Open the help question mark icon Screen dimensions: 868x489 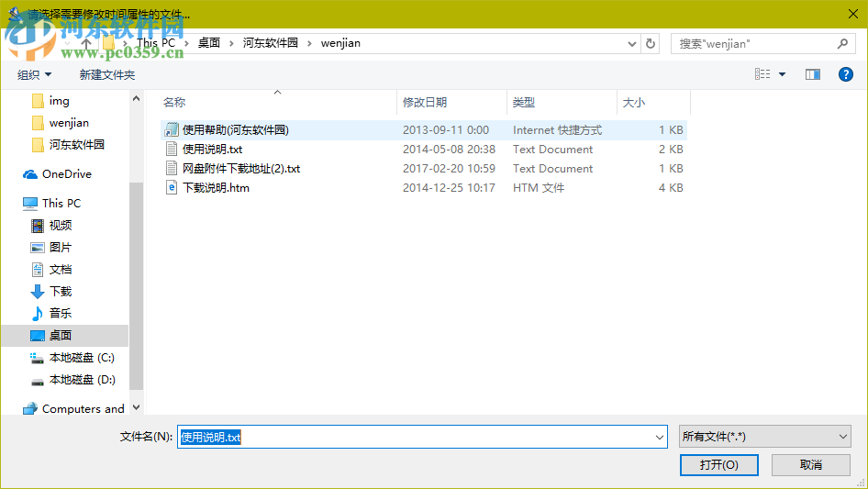pyautogui.click(x=845, y=74)
